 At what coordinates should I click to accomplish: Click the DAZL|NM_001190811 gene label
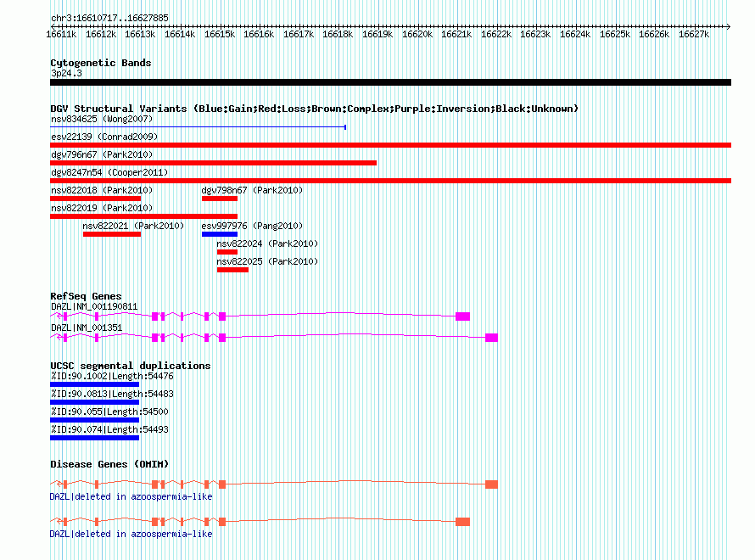(x=94, y=306)
